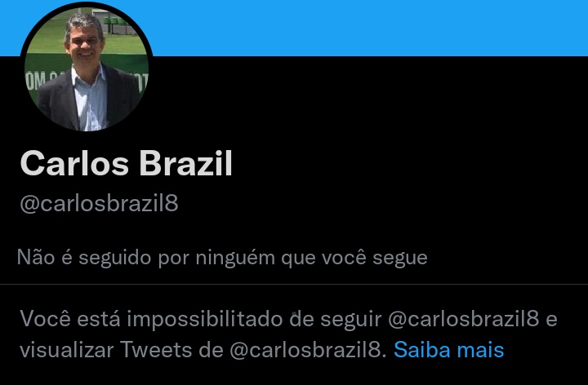Image resolution: width=588 pixels, height=385 pixels.
Task: Click the word visualizar in the message
Action: coord(67,350)
